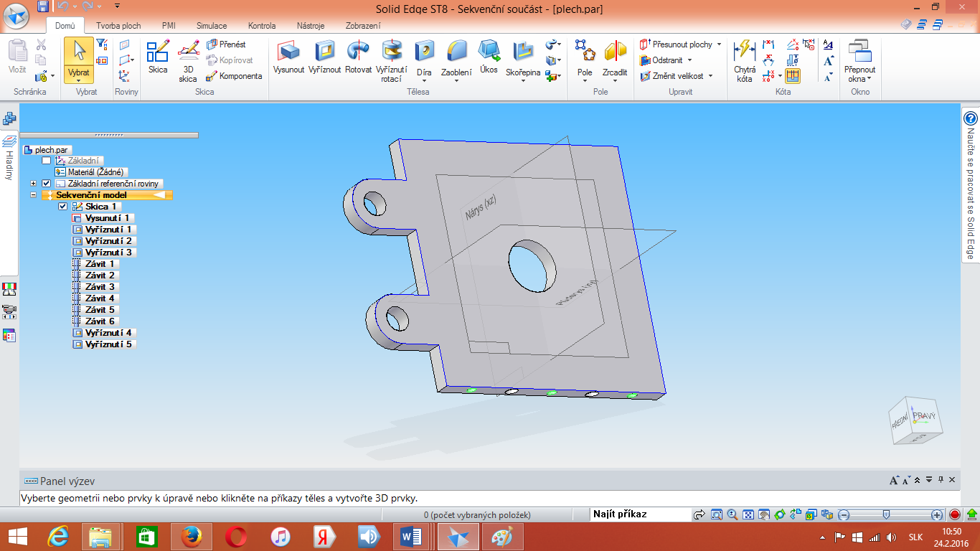Select Závit 3 feature in tree
Screen dimensions: 980x551
(95, 287)
